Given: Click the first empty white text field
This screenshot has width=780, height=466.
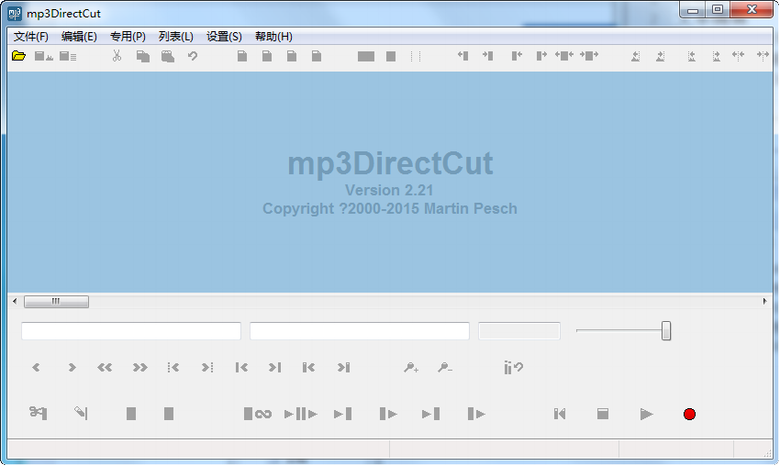Looking at the screenshot, I should click(131, 331).
